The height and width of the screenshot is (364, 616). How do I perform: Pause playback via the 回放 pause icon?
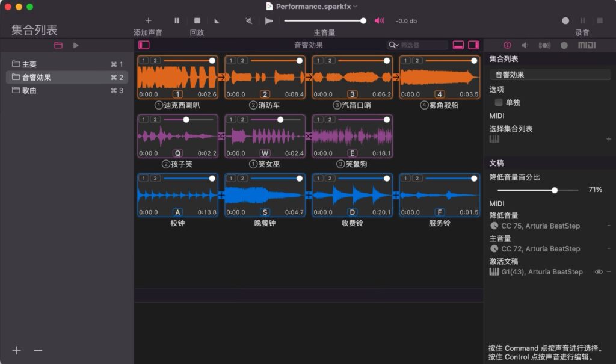[x=177, y=21]
